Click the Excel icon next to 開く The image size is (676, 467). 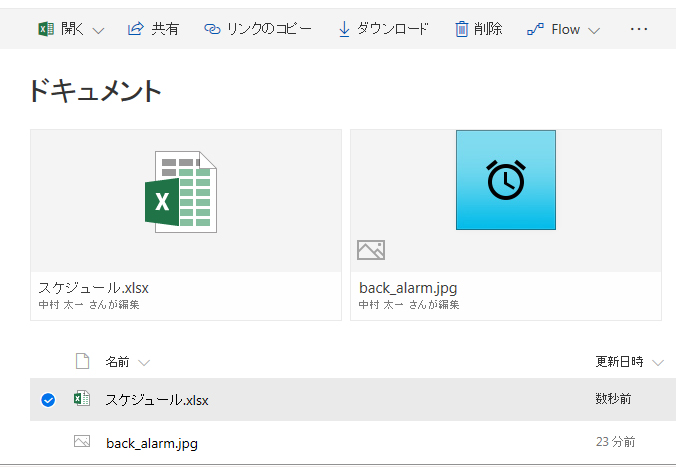[46, 29]
